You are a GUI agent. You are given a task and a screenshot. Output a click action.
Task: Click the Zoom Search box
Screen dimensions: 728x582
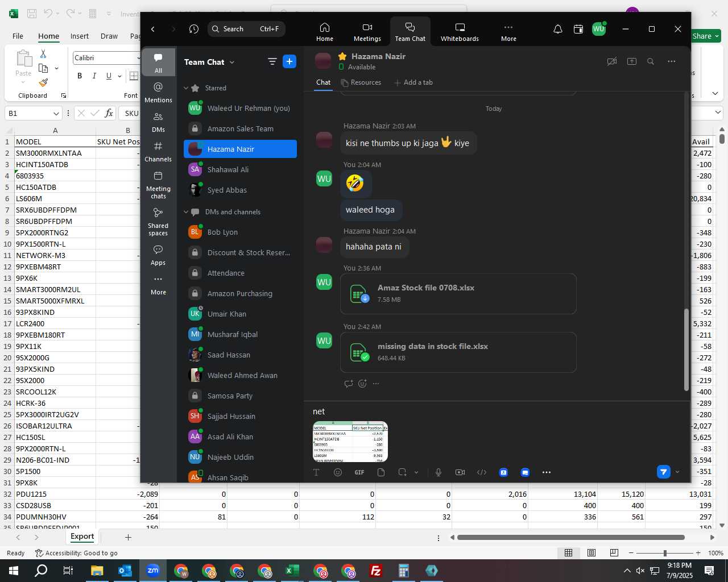point(246,29)
